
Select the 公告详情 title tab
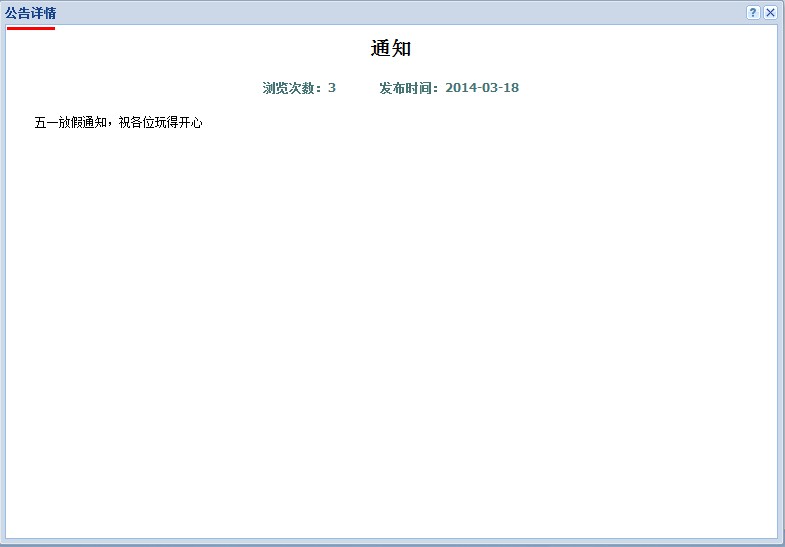[x=31, y=14]
